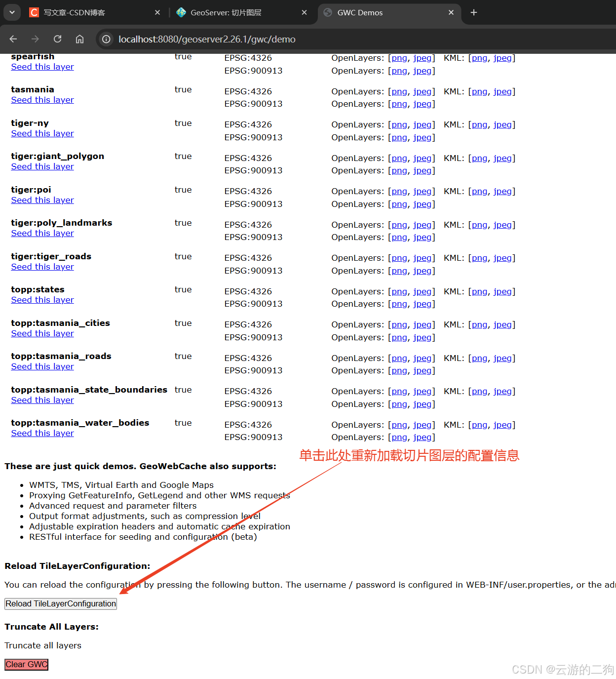This screenshot has height=679, width=616.
Task: Click the 'Reload TileLayerConfiguration:' heading
Action: click(x=77, y=566)
